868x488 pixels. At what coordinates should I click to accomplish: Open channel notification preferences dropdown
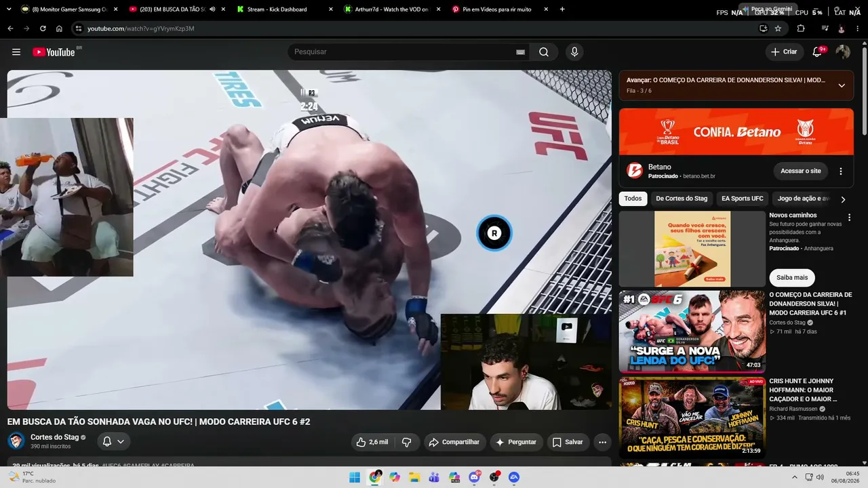click(x=113, y=442)
